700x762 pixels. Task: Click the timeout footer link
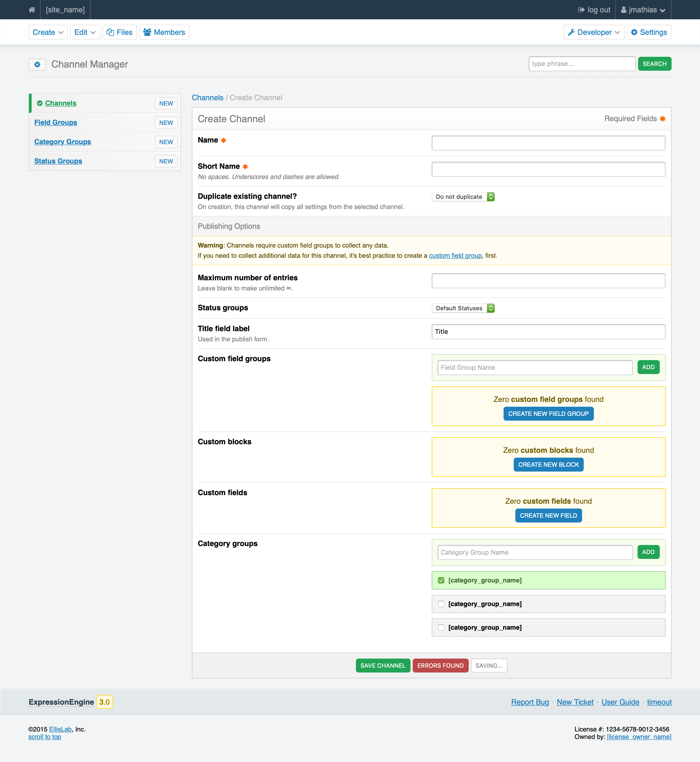(659, 702)
